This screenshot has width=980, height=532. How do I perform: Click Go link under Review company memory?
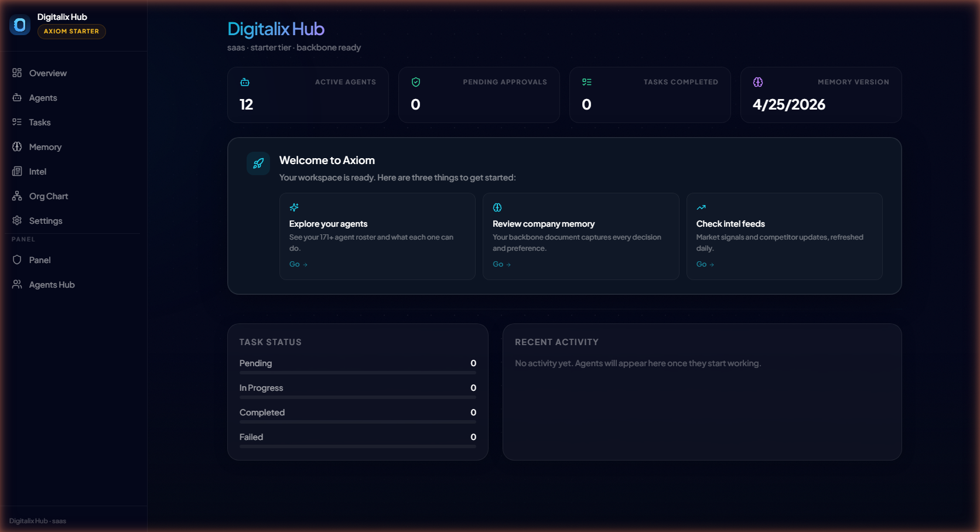501,264
